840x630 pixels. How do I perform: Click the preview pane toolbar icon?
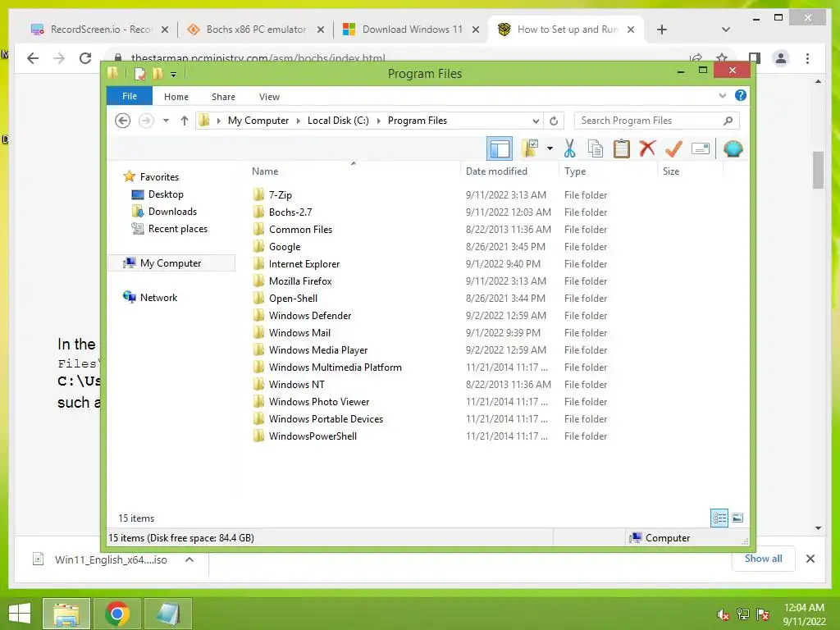coord(500,149)
